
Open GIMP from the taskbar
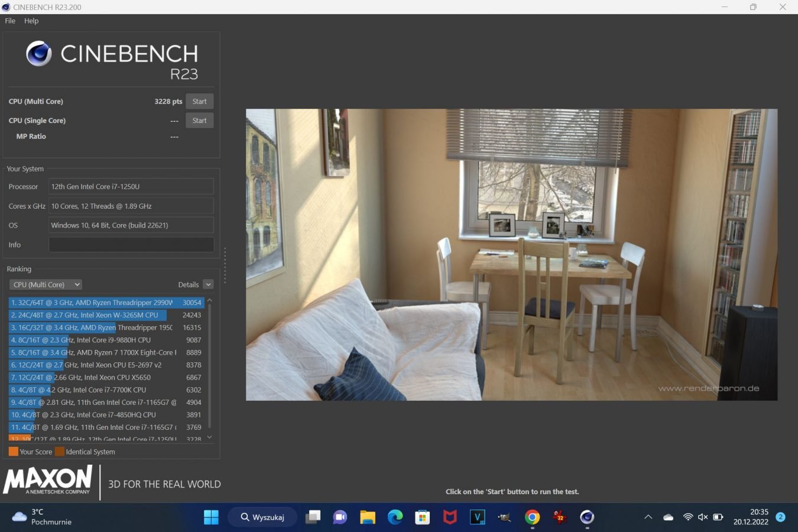coord(504,517)
